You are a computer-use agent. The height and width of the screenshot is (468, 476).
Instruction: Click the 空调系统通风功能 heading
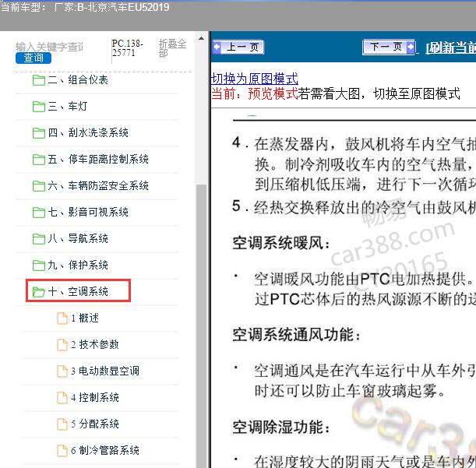[x=297, y=335]
